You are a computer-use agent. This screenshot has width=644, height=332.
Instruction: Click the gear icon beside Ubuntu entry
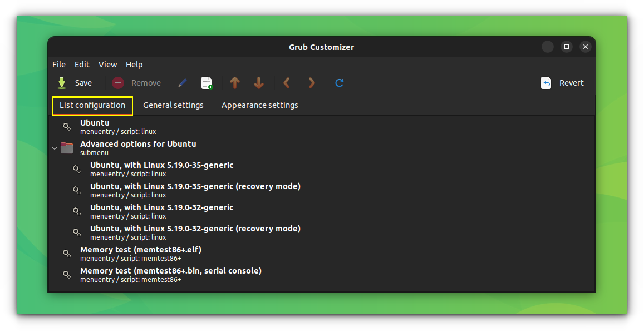pos(67,127)
